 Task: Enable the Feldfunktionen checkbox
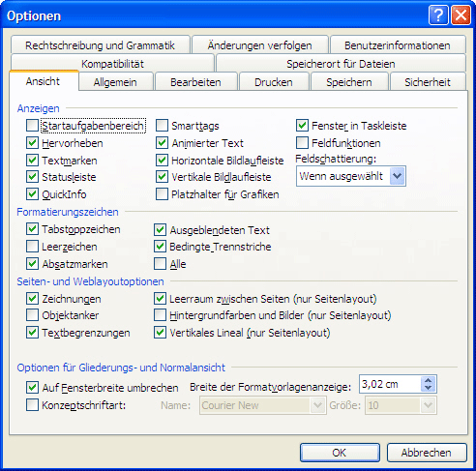(302, 142)
